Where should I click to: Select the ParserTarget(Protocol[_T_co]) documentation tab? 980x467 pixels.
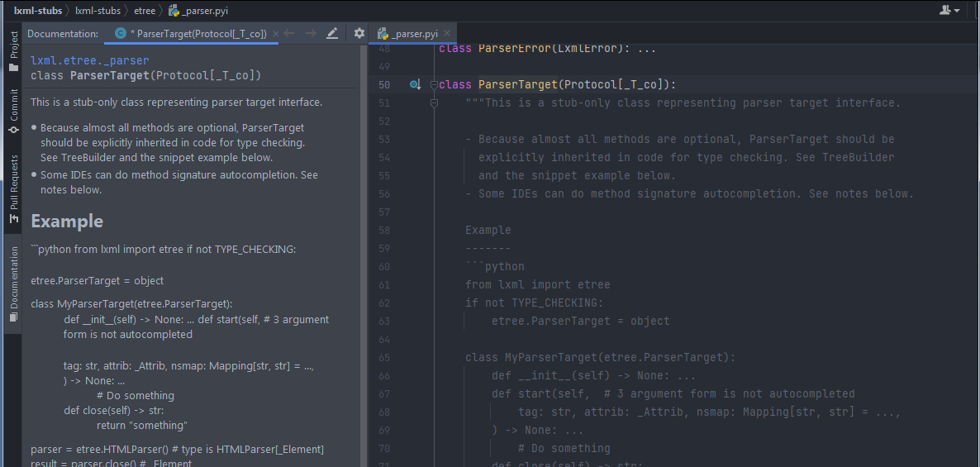coord(197,34)
